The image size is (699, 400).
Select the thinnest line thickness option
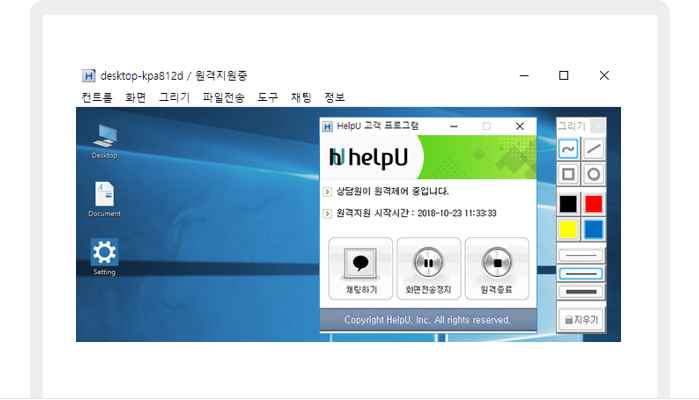[581, 256]
